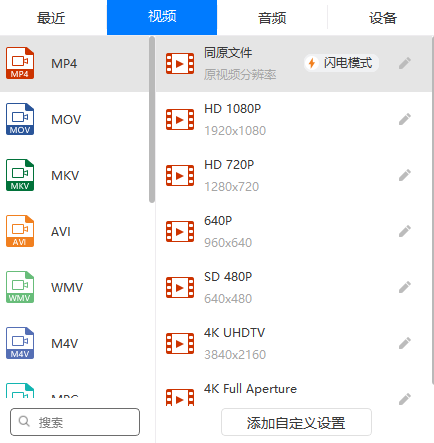Click the 960x640 resolution text
Viewport: 434px width, 443px height.
[228, 243]
